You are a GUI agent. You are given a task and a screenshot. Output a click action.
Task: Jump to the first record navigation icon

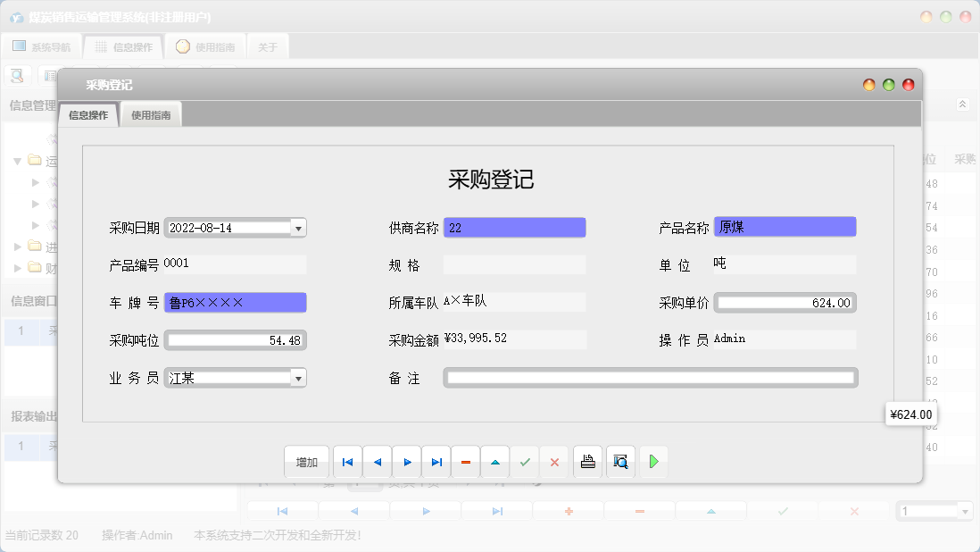[347, 462]
